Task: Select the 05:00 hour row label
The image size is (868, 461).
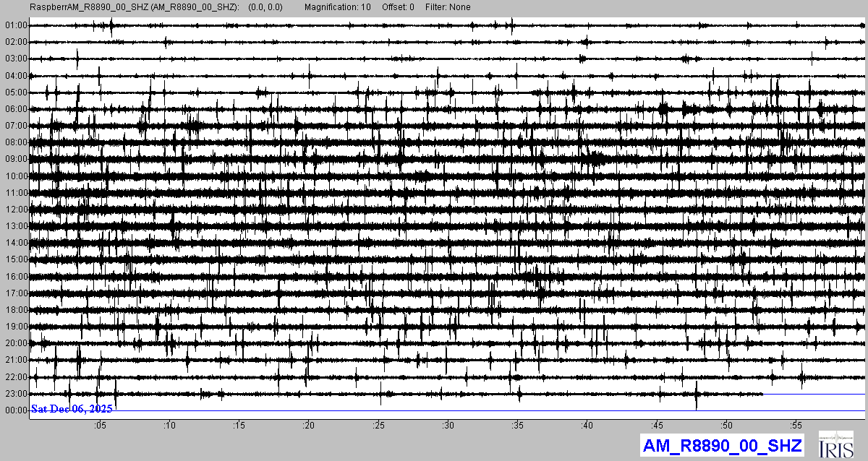Action: (x=16, y=92)
